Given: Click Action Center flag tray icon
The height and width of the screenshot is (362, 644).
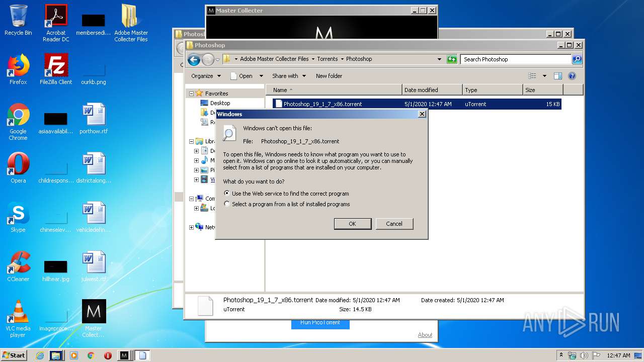Looking at the screenshot, I should pyautogui.click(x=596, y=355).
